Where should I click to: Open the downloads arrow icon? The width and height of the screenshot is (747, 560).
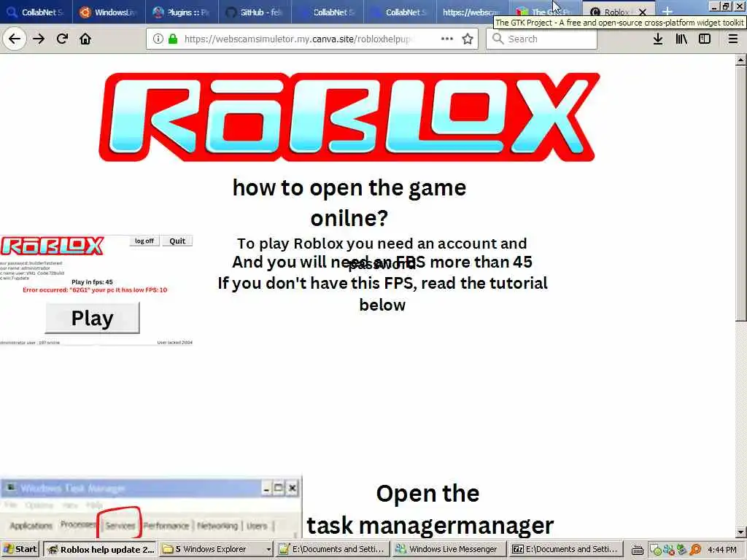658,39
